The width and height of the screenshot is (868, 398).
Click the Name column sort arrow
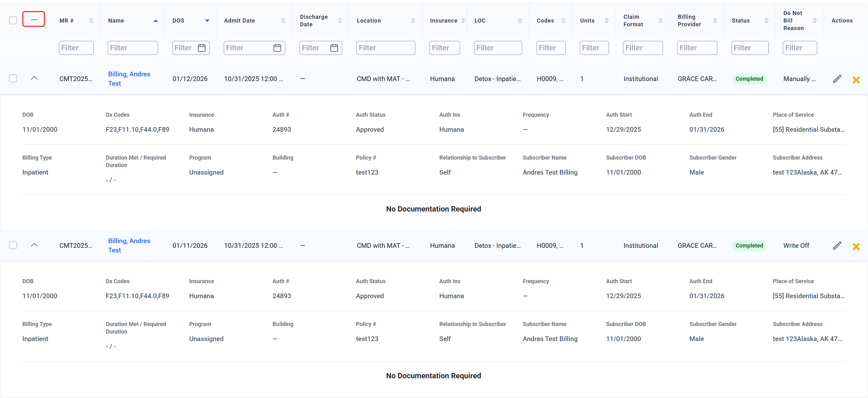pos(155,21)
